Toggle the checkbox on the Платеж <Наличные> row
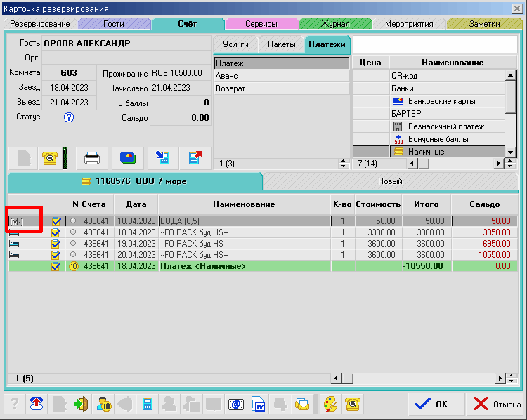Screen dimensions: 527x420 56,266
